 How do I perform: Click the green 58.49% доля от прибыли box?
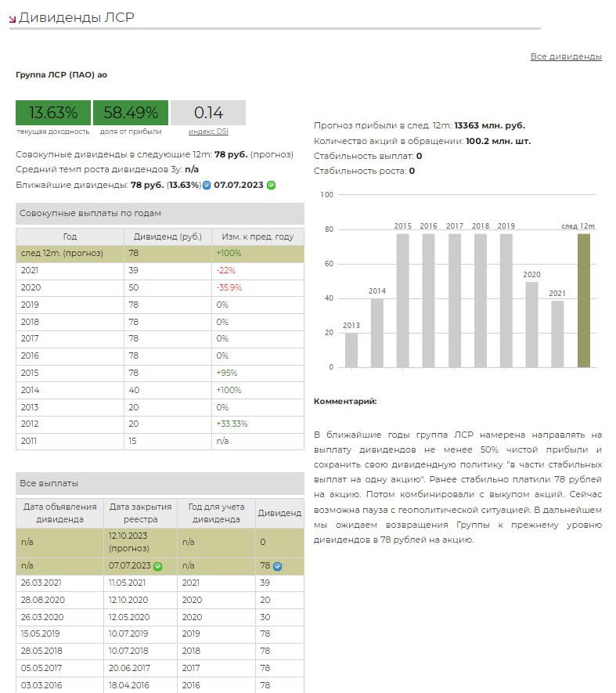pyautogui.click(x=131, y=113)
